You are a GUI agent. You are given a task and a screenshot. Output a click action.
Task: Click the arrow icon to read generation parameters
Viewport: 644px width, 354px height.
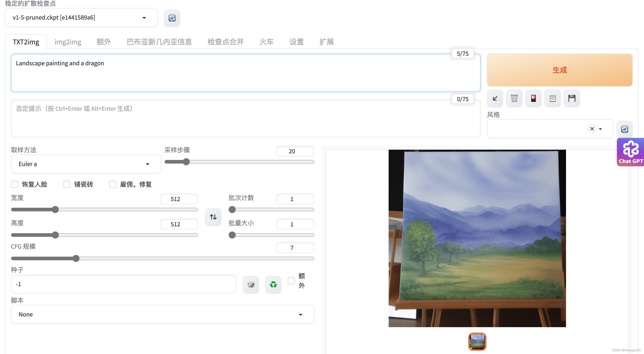[495, 98]
